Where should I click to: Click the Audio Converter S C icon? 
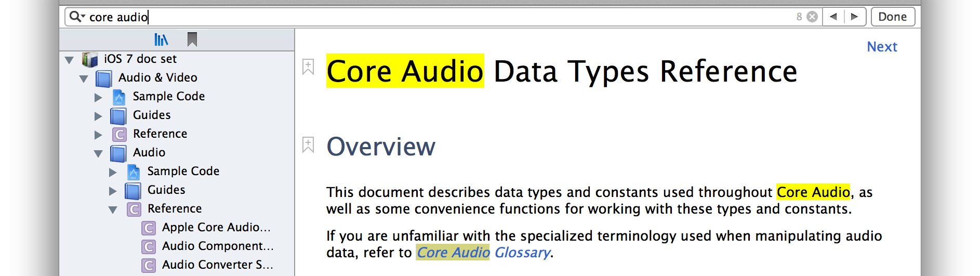(x=149, y=265)
